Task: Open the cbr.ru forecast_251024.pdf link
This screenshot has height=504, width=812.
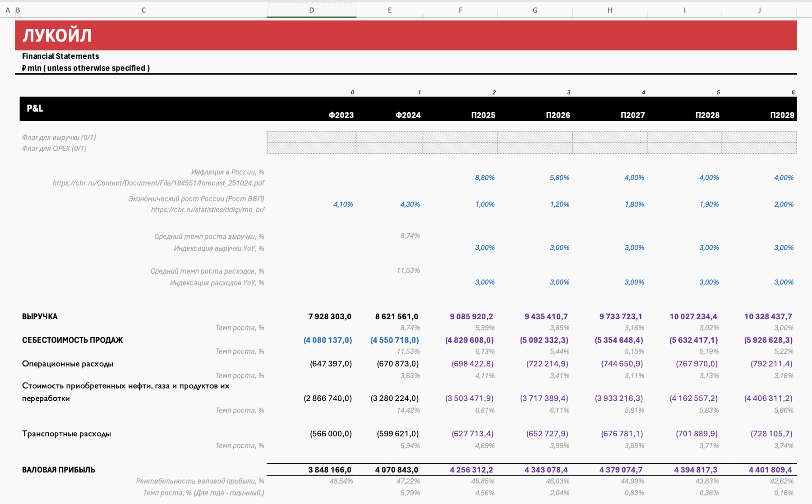Action: [x=158, y=183]
